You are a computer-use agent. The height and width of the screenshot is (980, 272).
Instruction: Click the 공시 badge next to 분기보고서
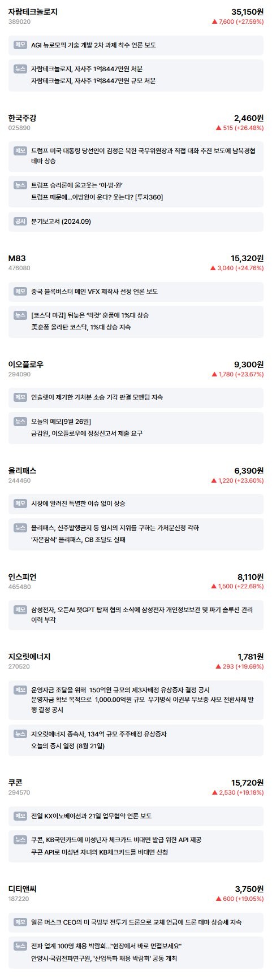20,221
